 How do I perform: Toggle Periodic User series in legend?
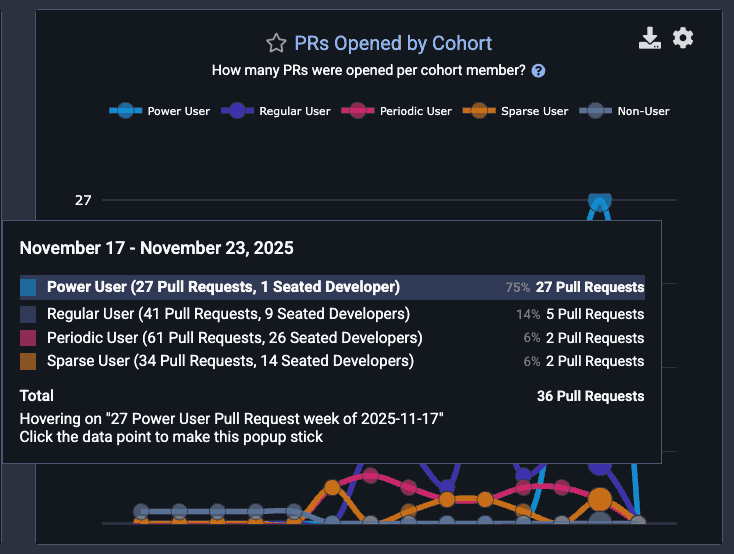396,111
